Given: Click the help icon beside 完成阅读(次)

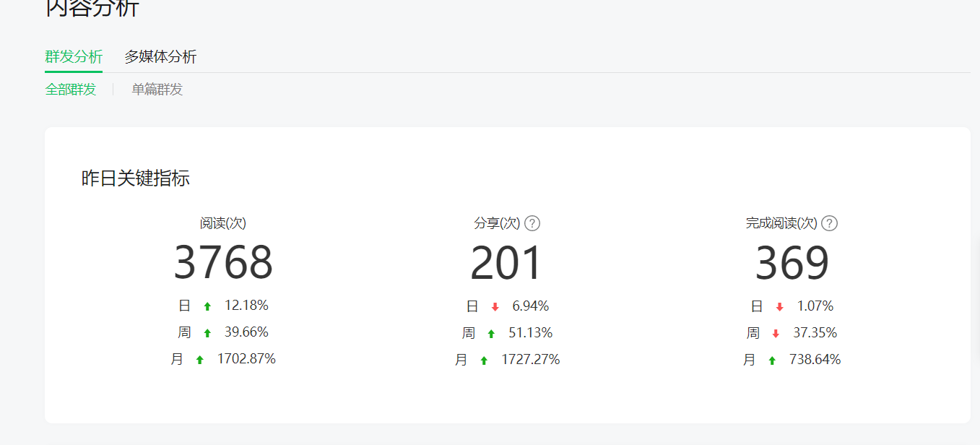Looking at the screenshot, I should click(x=830, y=223).
